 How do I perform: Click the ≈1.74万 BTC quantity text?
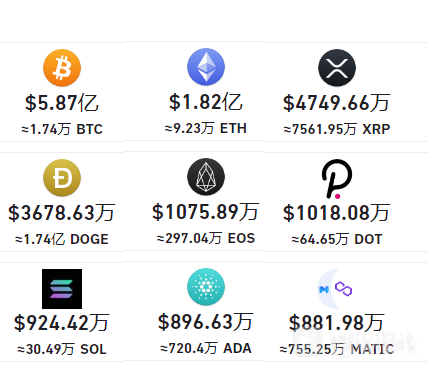[62, 129]
